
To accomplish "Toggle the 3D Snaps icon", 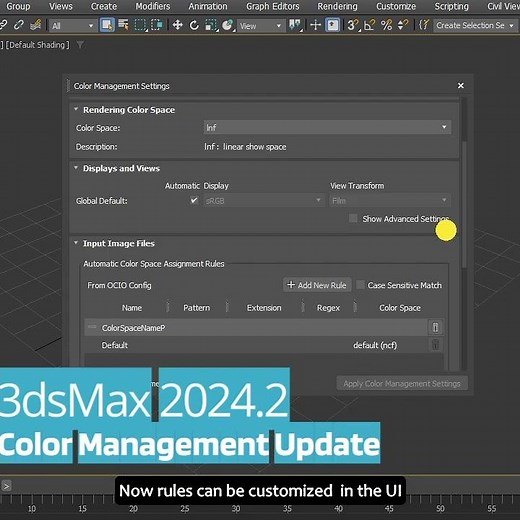I will point(353,25).
